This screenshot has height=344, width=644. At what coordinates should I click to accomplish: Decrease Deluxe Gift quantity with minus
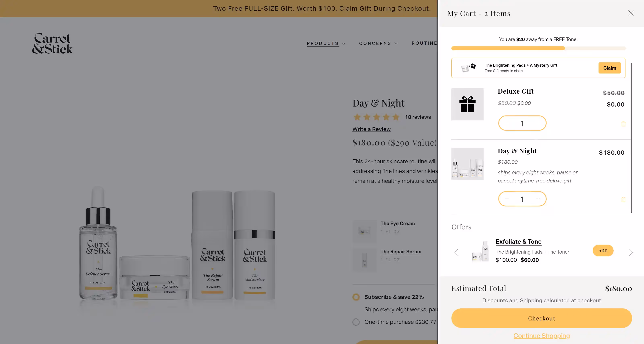pos(507,123)
